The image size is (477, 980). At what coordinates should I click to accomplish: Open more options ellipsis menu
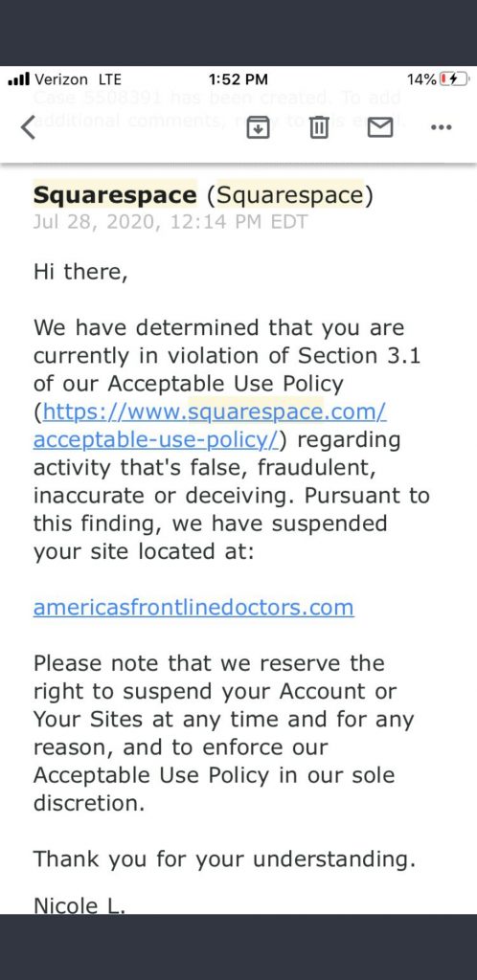[x=442, y=127]
